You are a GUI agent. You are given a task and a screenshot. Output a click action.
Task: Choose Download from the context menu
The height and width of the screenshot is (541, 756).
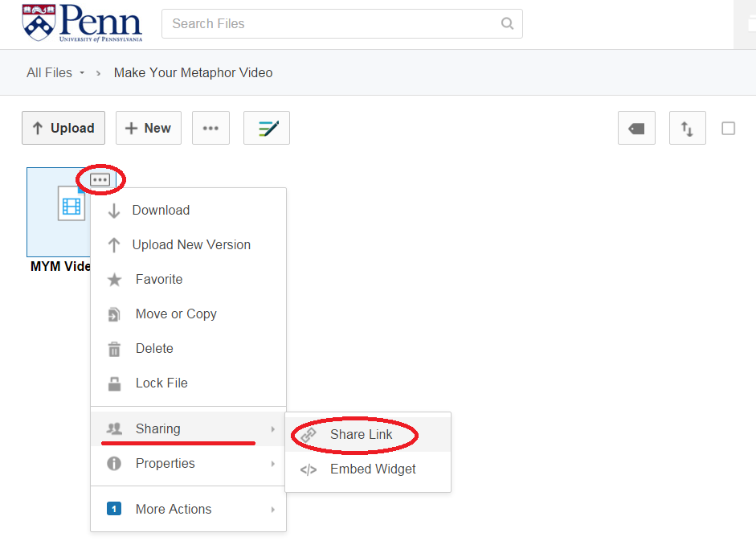click(x=189, y=211)
